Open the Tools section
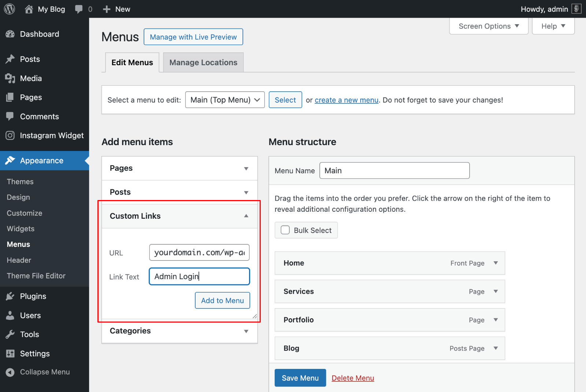 pyautogui.click(x=29, y=334)
